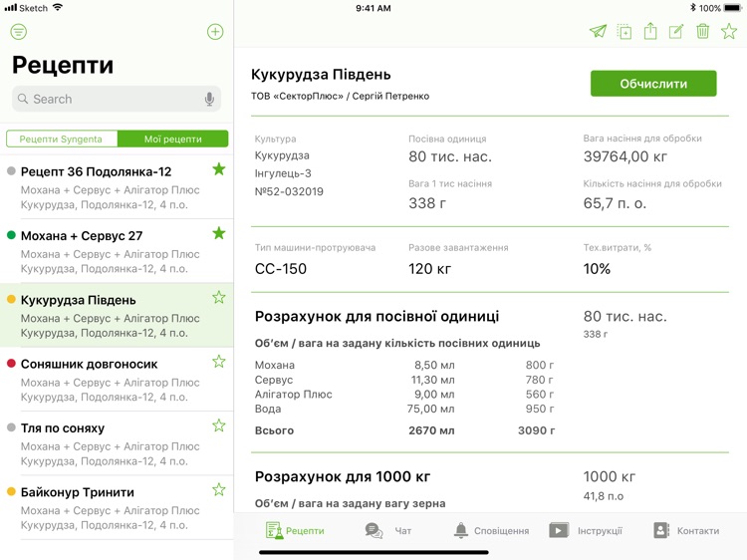
Task: Tap the microphone in search field
Action: click(209, 100)
